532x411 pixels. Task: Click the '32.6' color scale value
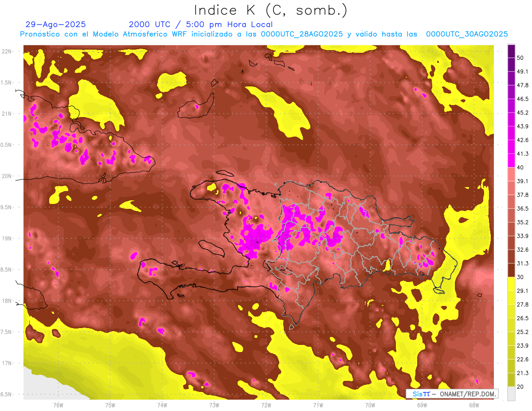(523, 250)
